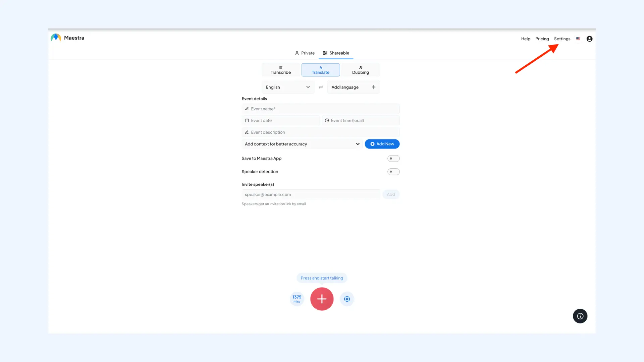The image size is (644, 362).
Task: Enable Save to Maestra App
Action: [393, 158]
